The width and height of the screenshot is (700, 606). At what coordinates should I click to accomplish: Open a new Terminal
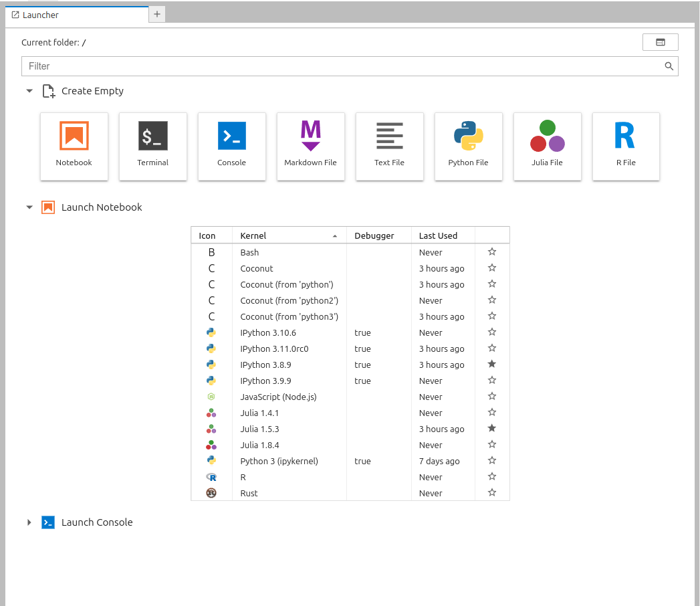(x=153, y=146)
